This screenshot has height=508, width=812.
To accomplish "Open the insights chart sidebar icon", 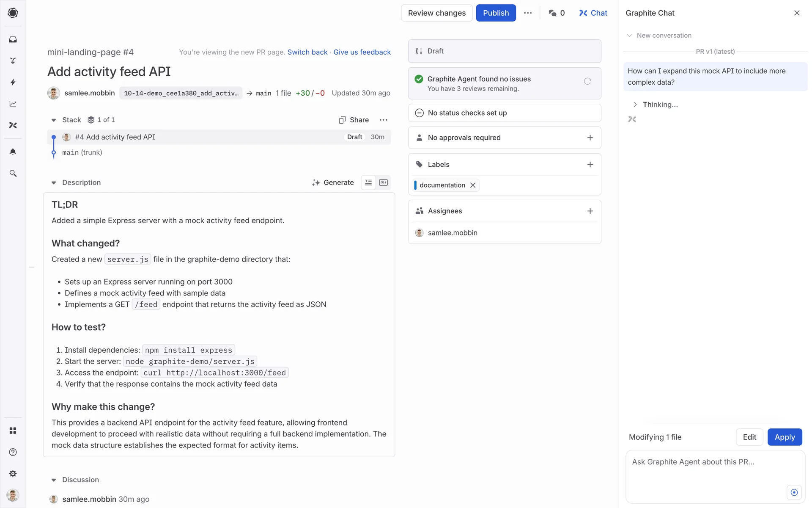I will coord(13,104).
